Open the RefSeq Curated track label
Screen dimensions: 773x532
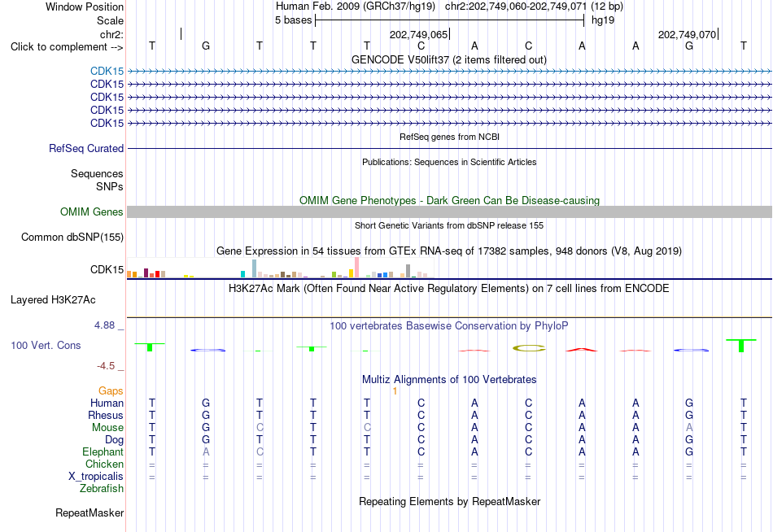pyautogui.click(x=86, y=148)
